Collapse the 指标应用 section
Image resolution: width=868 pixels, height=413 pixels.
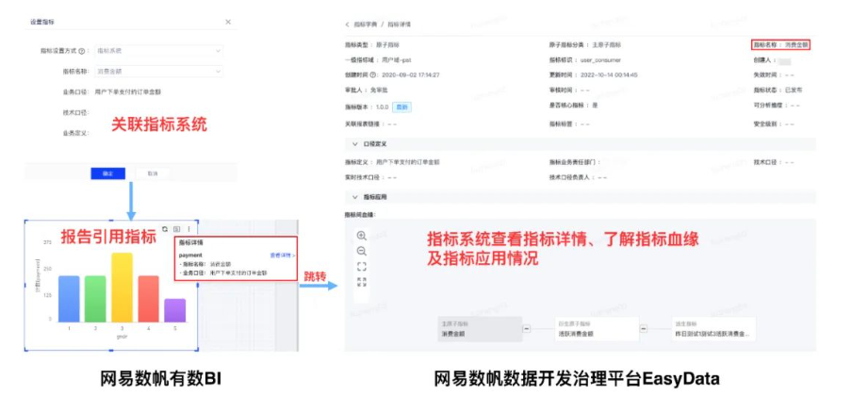tap(355, 197)
